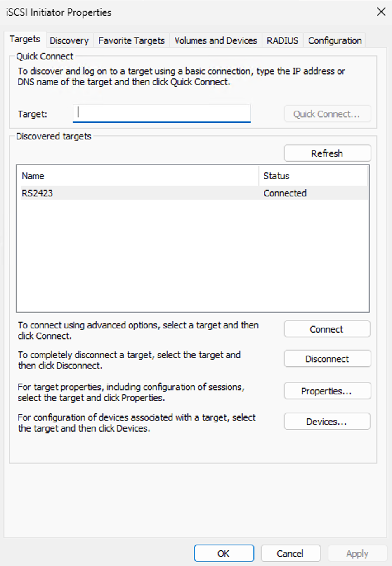Select the Volumes and Devices tab
Image resolution: width=392 pixels, height=566 pixels.
coord(215,40)
